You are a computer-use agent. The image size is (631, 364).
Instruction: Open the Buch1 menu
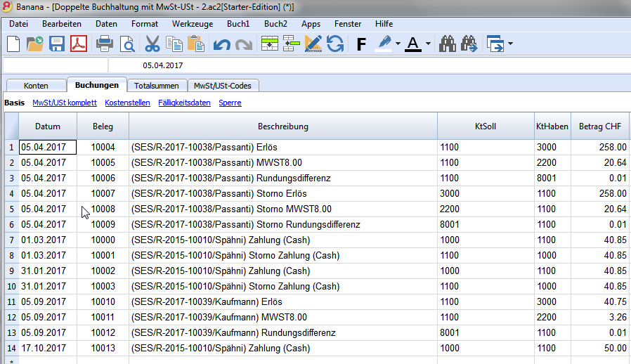click(x=238, y=24)
